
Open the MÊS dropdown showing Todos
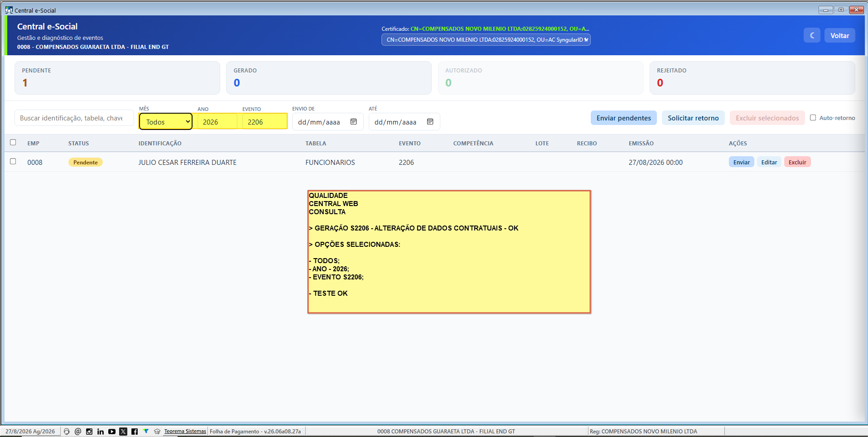[x=166, y=121]
